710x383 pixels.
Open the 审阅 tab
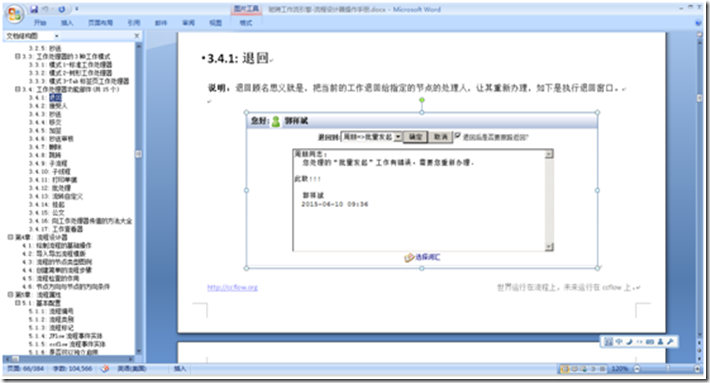pos(188,23)
